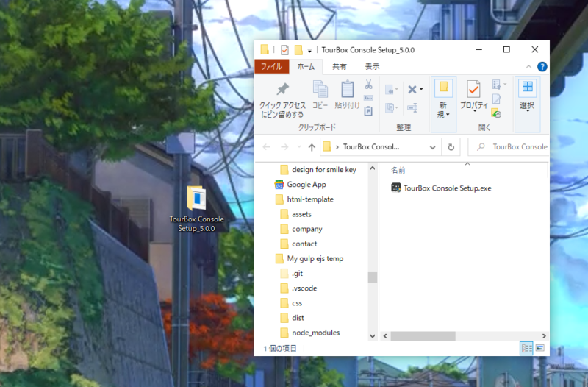Click horizontal scrollbar right arrow

[544, 336]
